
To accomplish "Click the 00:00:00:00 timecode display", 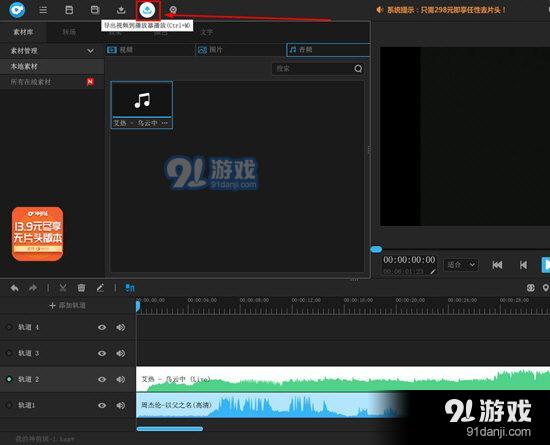I will tap(409, 260).
